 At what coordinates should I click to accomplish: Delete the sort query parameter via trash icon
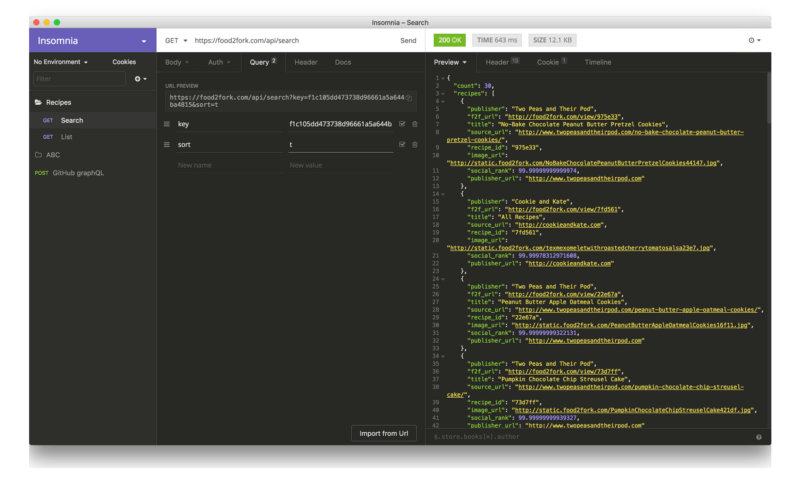point(414,145)
